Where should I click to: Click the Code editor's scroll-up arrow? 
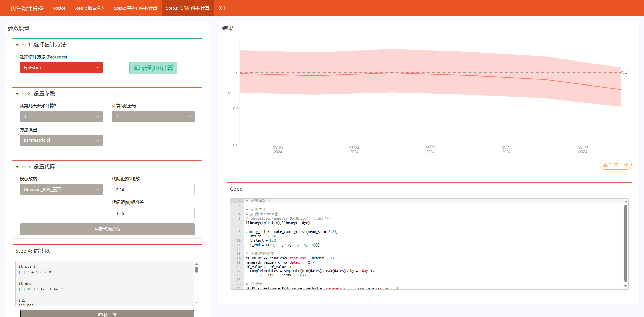coord(626,201)
